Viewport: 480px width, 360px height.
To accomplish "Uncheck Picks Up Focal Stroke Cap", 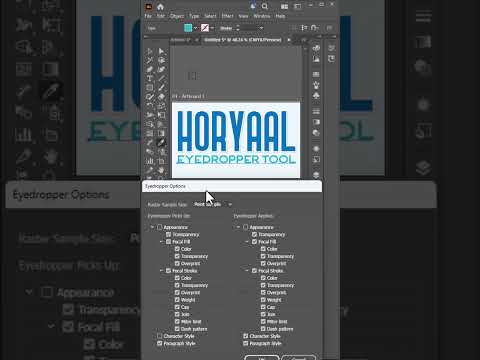I will pyautogui.click(x=177, y=307).
